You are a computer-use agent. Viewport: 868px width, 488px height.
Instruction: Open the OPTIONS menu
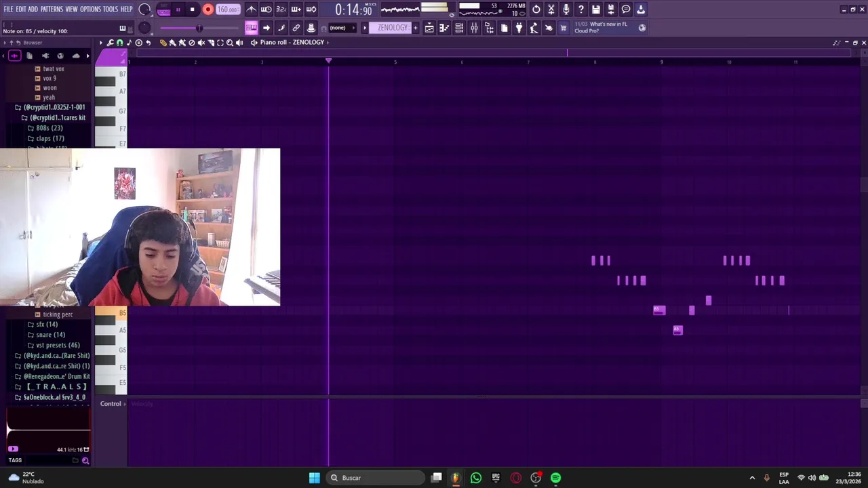click(90, 9)
